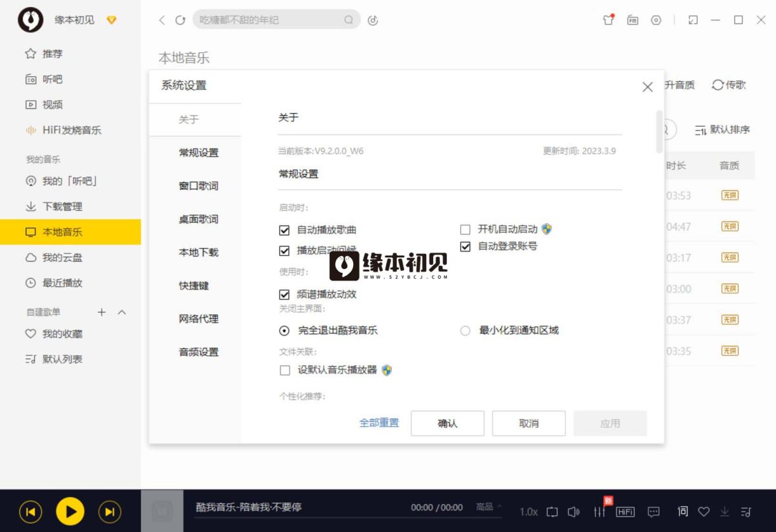Image resolution: width=776 pixels, height=532 pixels.
Task: Collapse the 自建歌单 section arrow
Action: (122, 312)
